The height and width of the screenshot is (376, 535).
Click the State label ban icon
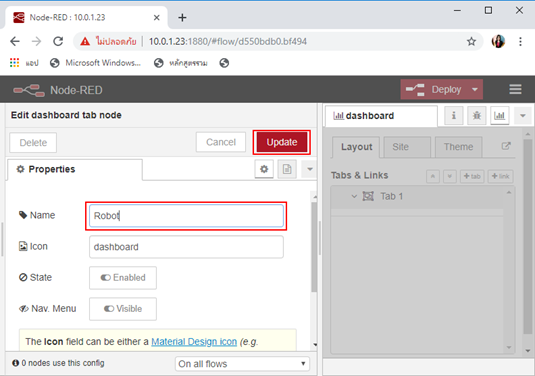[23, 277]
